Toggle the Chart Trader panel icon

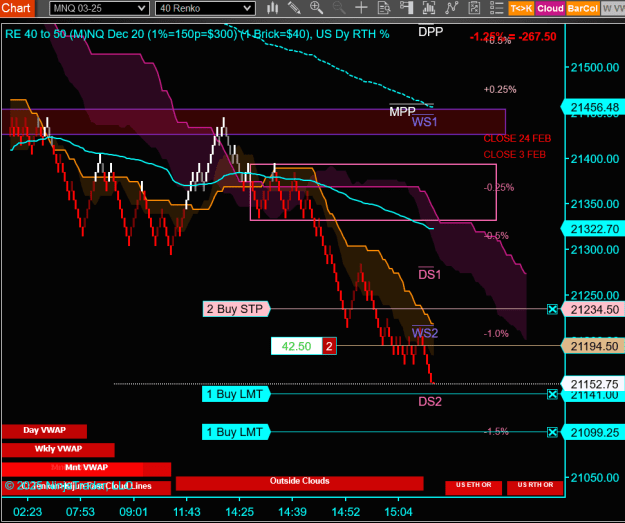[407, 8]
